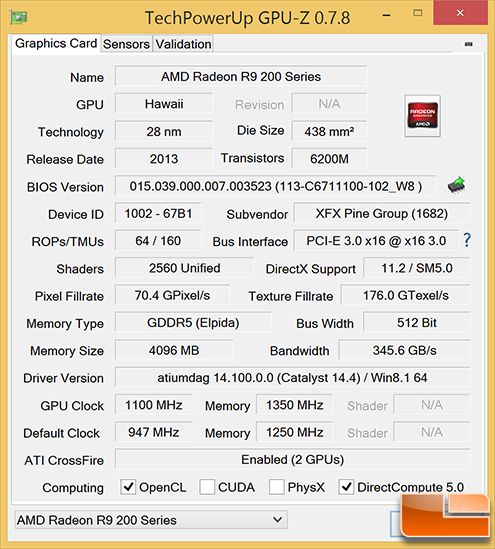495x549 pixels.
Task: Open the AMD Radeon R9 200 Series dropdown
Action: click(151, 520)
